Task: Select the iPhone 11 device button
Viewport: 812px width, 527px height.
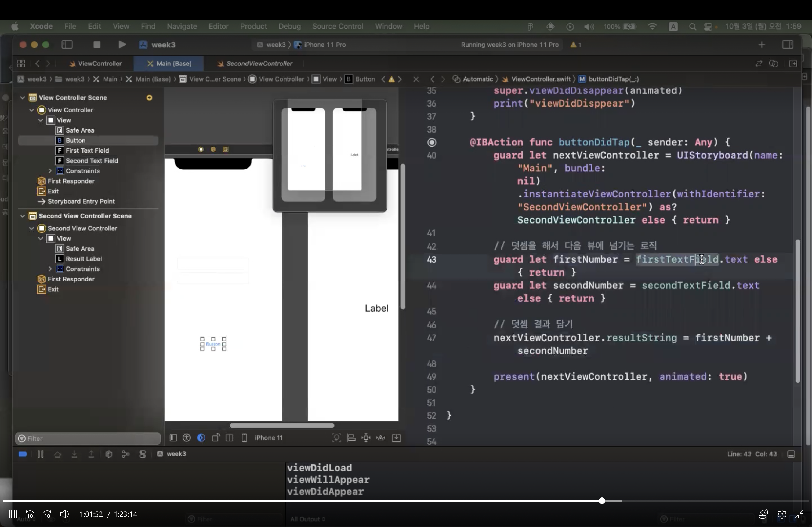Action: pos(268,438)
